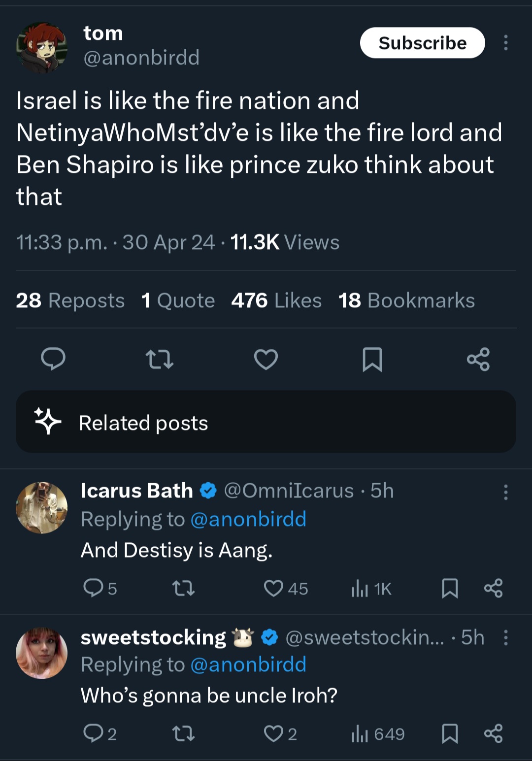The image size is (532, 761).
Task: Bookmark sweetstocking's reply
Action: [x=450, y=733]
